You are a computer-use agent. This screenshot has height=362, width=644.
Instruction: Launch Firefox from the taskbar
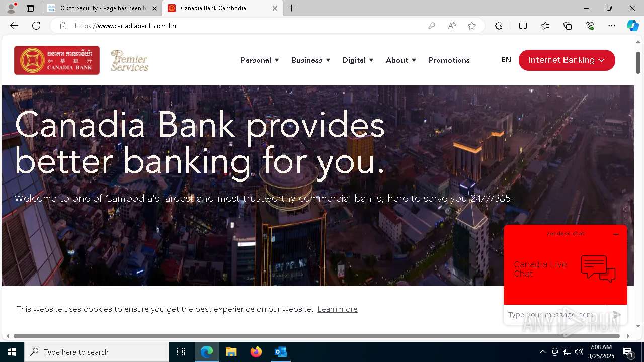(256, 352)
